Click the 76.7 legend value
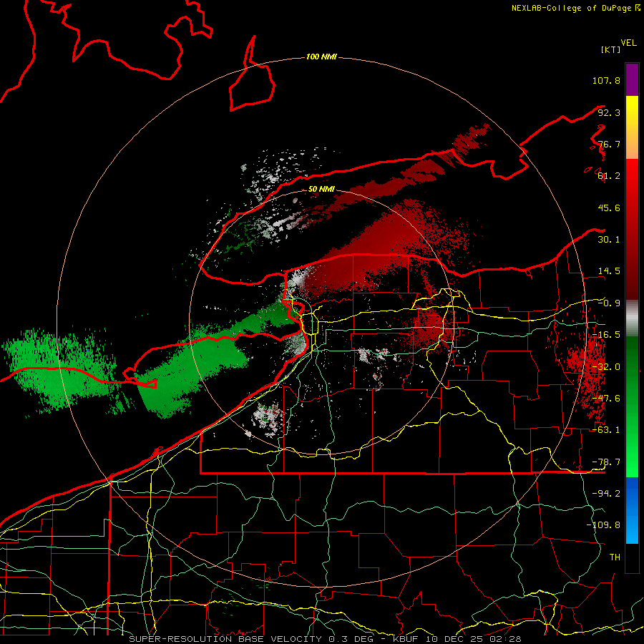 (609, 144)
